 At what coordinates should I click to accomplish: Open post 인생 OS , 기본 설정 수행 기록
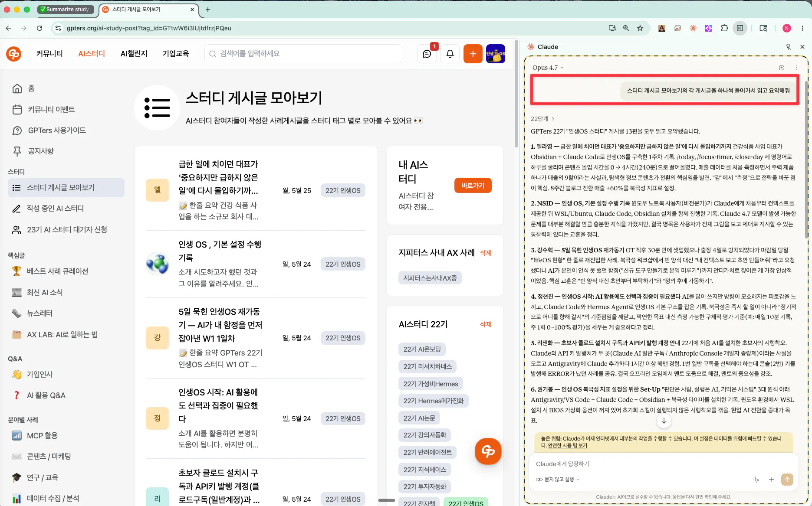[x=220, y=251]
